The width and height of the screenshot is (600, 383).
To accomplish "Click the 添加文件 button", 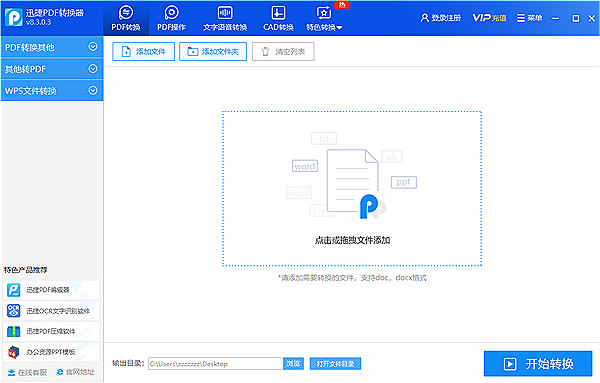I will coord(143,52).
